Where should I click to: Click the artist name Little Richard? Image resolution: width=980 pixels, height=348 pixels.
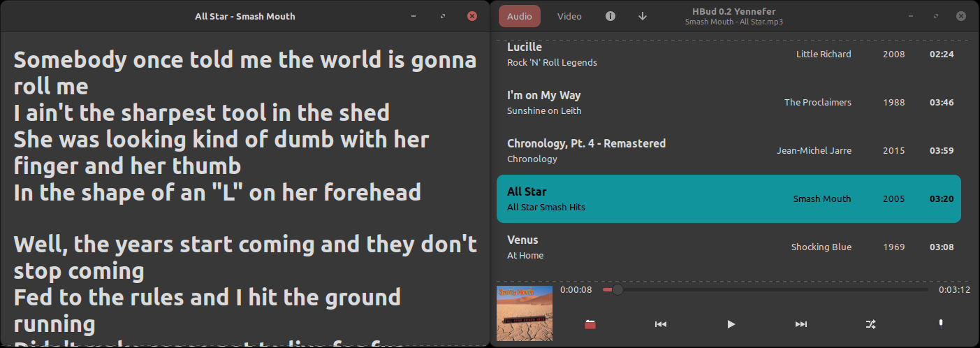coord(824,55)
